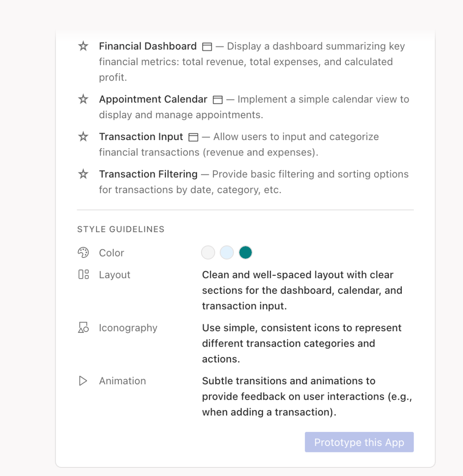Star the Transaction Input feature
Screen dimensions: 463x476
coord(83,137)
